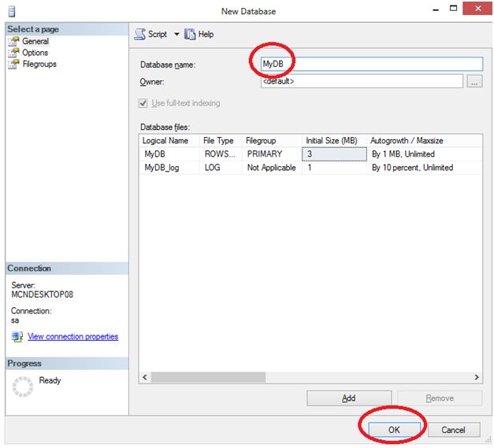Click the Script icon in the toolbar

click(140, 34)
